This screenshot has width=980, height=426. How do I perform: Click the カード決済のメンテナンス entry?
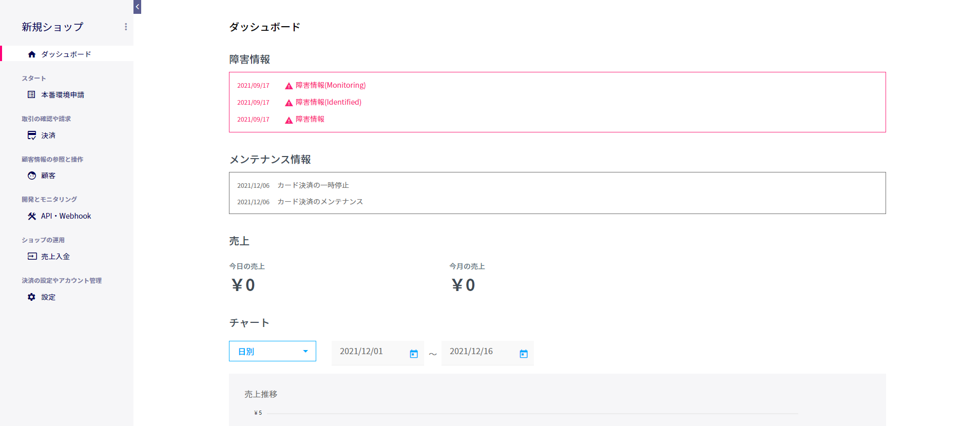pos(319,201)
